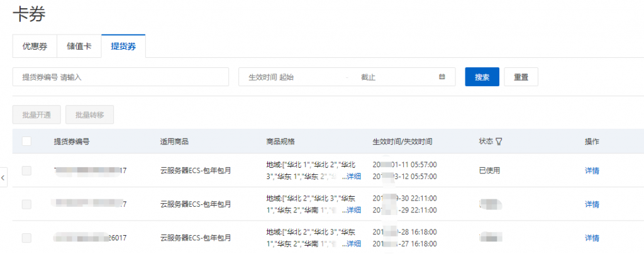
Task: Click the calendar icon in date field
Action: 442,77
